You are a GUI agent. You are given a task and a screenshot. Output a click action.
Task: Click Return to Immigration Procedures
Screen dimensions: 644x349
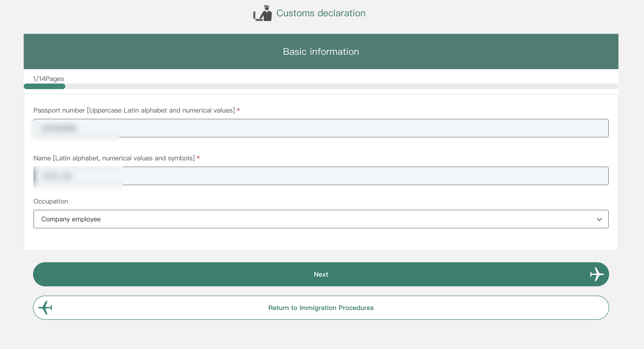(321, 307)
